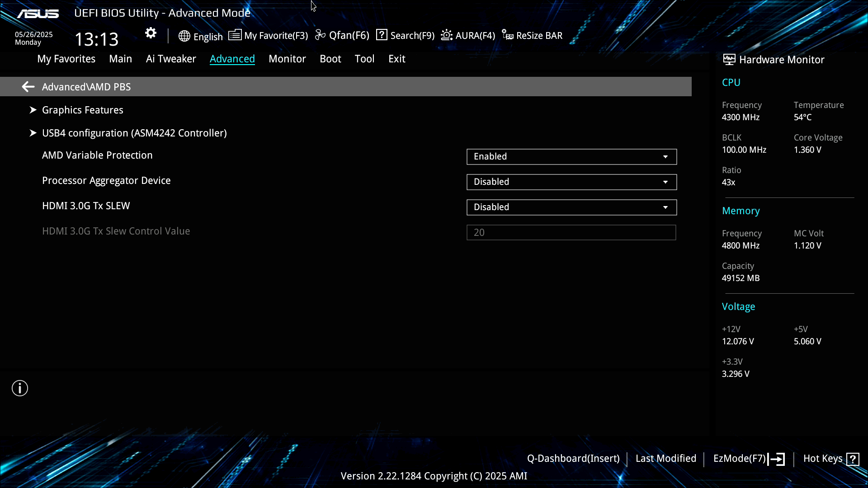Click the back arrow beside Advanced\AMD PBS

coord(28,87)
